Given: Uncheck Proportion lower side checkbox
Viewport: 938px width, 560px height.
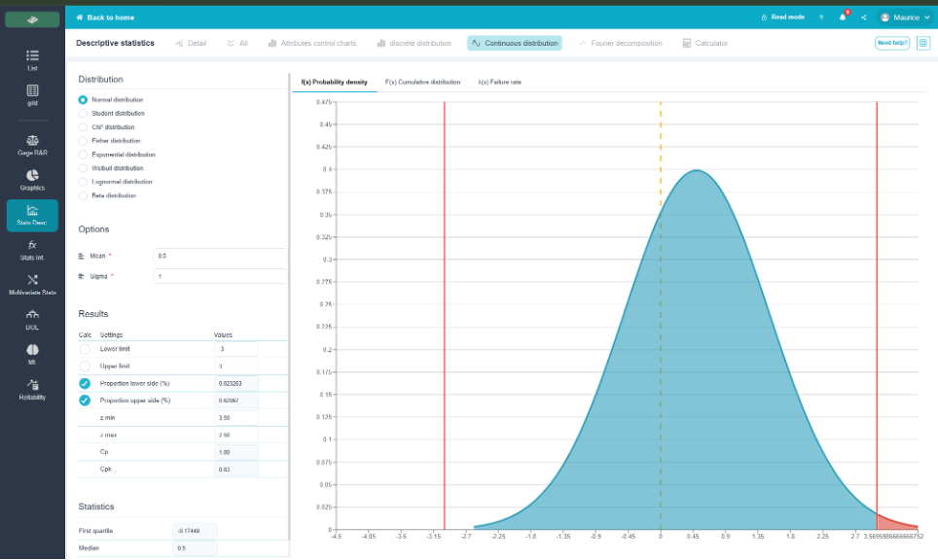Looking at the screenshot, I should point(85,384).
